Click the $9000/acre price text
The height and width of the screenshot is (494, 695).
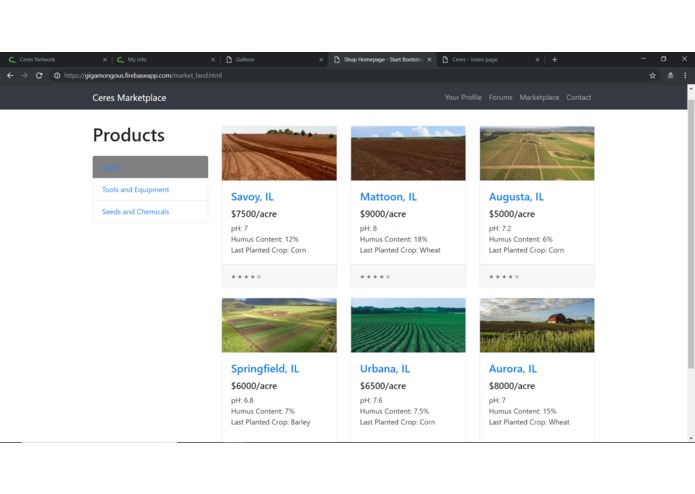pyautogui.click(x=383, y=214)
